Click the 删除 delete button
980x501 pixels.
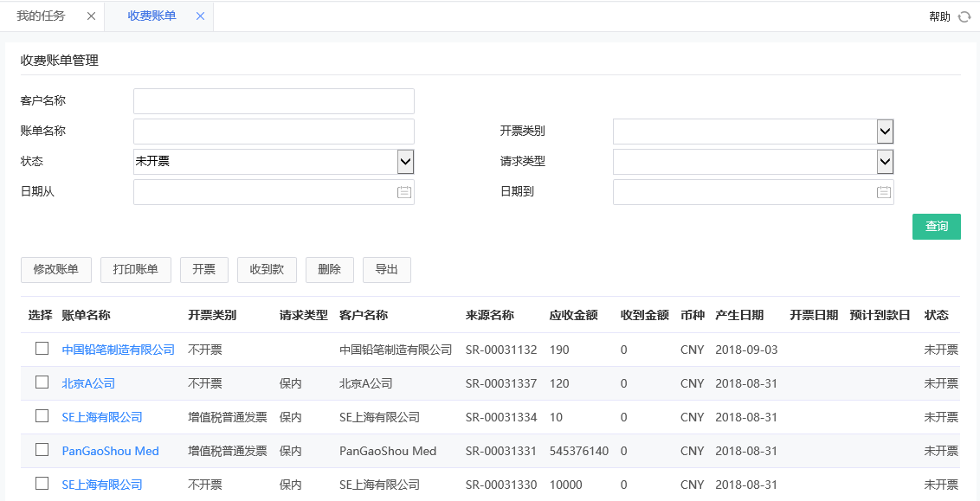click(x=329, y=269)
